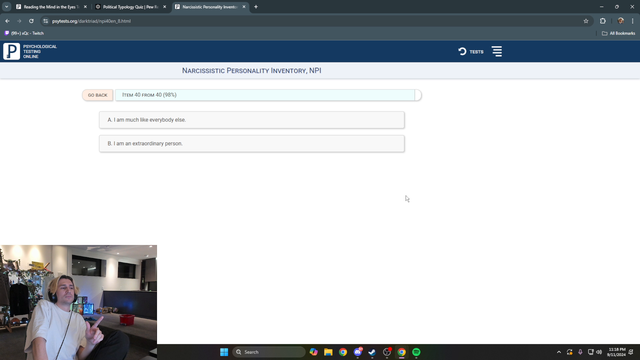Click the Narcissistic Personality Inventory, NPI heading

(x=251, y=71)
